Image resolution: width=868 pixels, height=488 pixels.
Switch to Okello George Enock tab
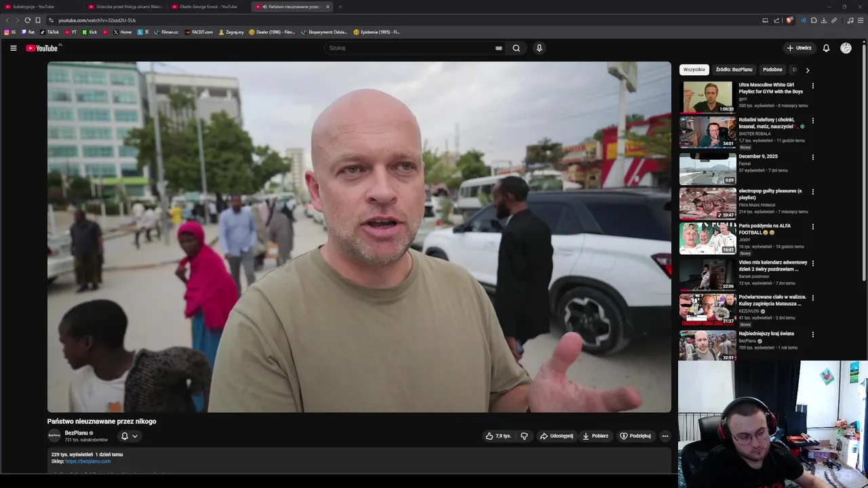(209, 7)
